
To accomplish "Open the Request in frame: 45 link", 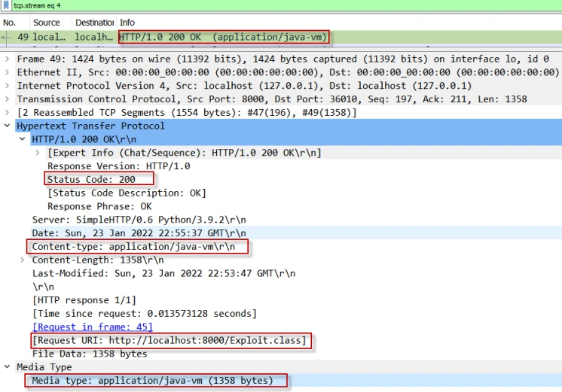I will pos(92,327).
